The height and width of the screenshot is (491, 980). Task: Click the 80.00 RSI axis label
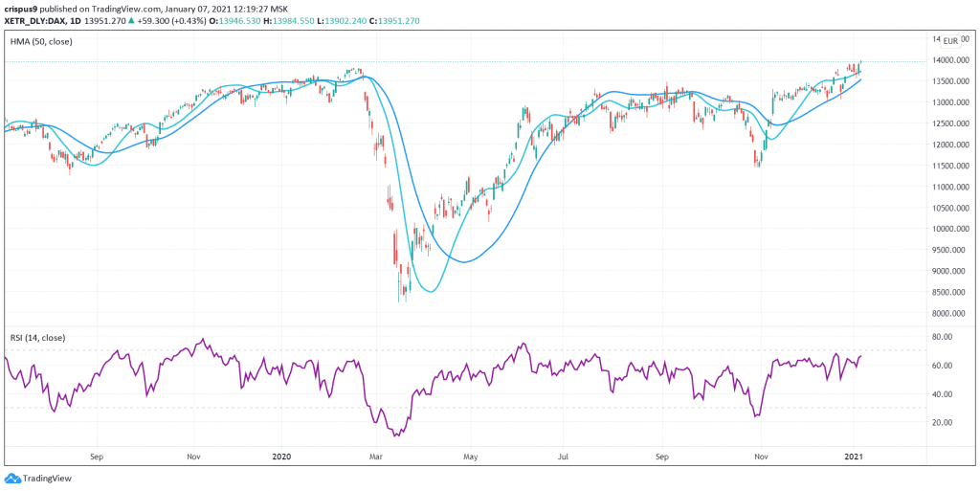point(942,337)
